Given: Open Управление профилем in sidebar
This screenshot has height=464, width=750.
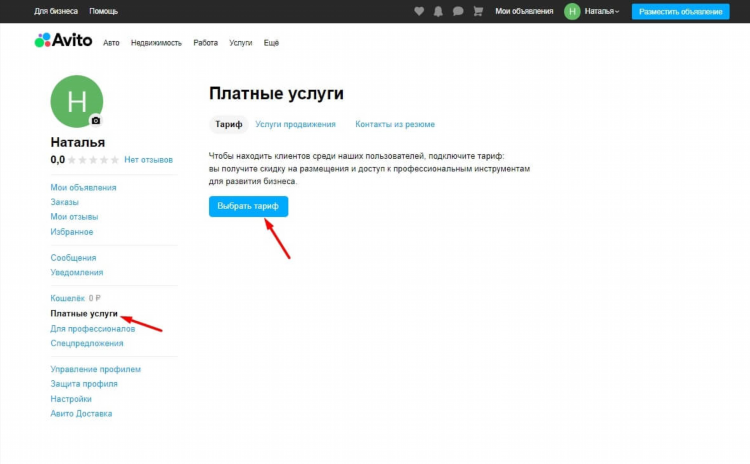Looking at the screenshot, I should click(96, 369).
